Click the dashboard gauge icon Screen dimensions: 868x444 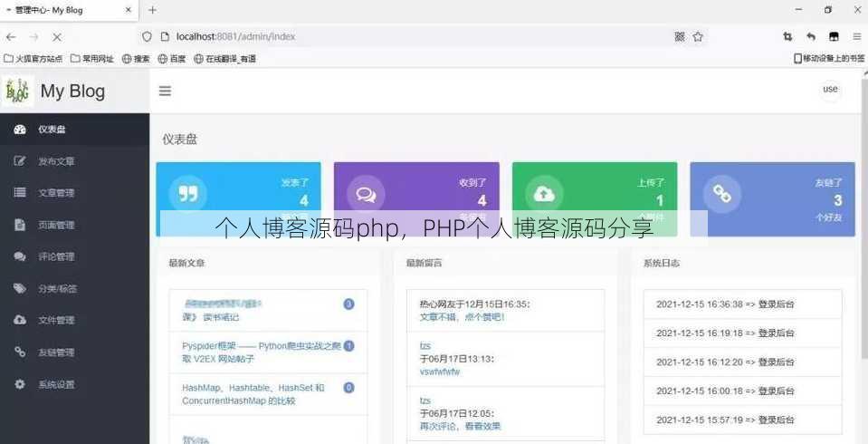[20, 130]
